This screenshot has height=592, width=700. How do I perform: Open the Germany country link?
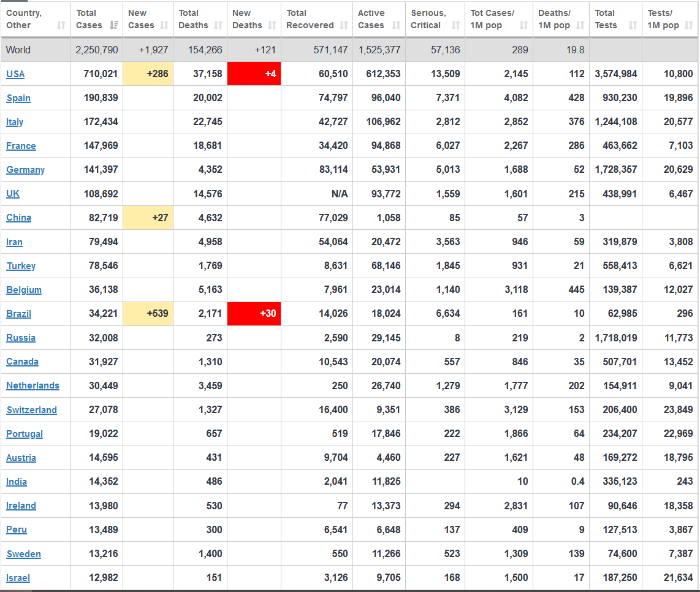point(26,170)
